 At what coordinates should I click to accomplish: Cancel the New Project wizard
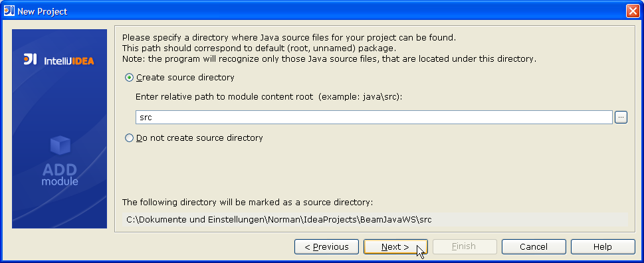(534, 246)
